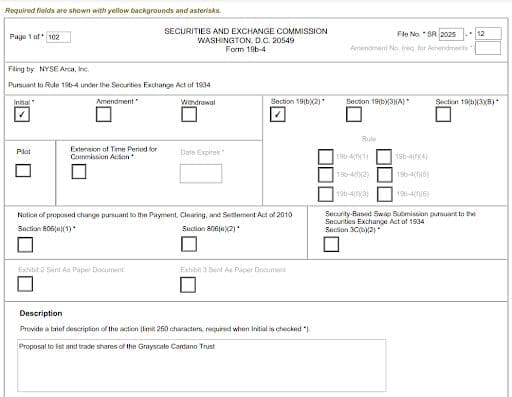Check the Amendment checkbox

104,114
